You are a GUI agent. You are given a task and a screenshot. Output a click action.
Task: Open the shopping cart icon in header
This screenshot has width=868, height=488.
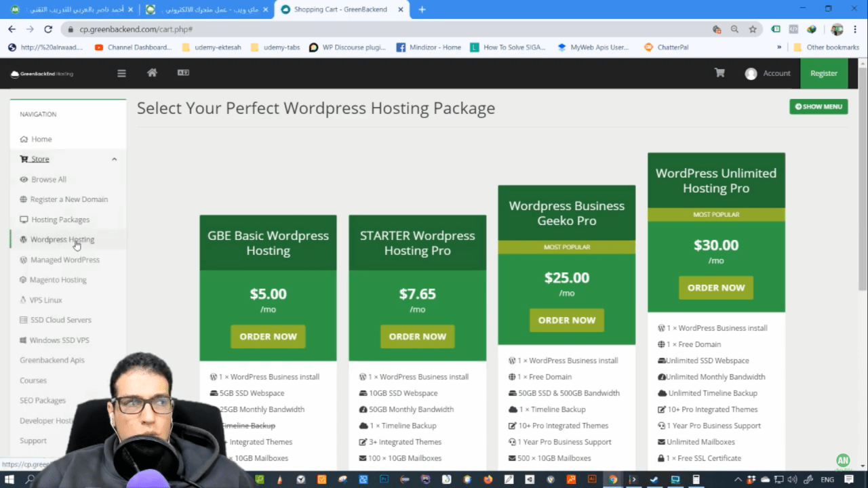tap(719, 73)
